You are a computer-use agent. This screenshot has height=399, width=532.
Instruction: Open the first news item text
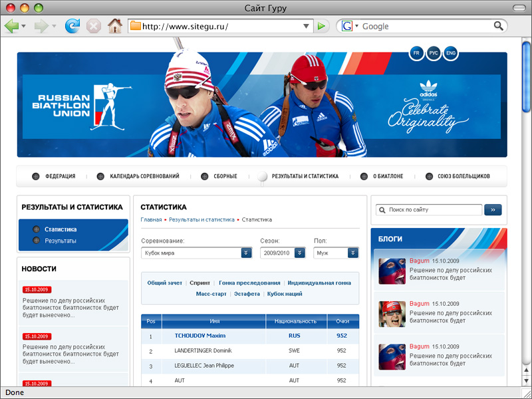pyautogui.click(x=70, y=308)
